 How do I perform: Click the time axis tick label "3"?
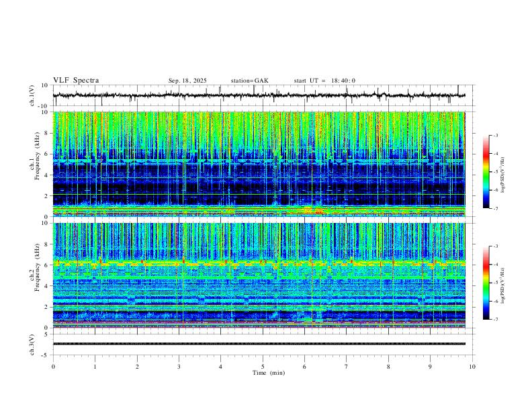click(179, 367)
